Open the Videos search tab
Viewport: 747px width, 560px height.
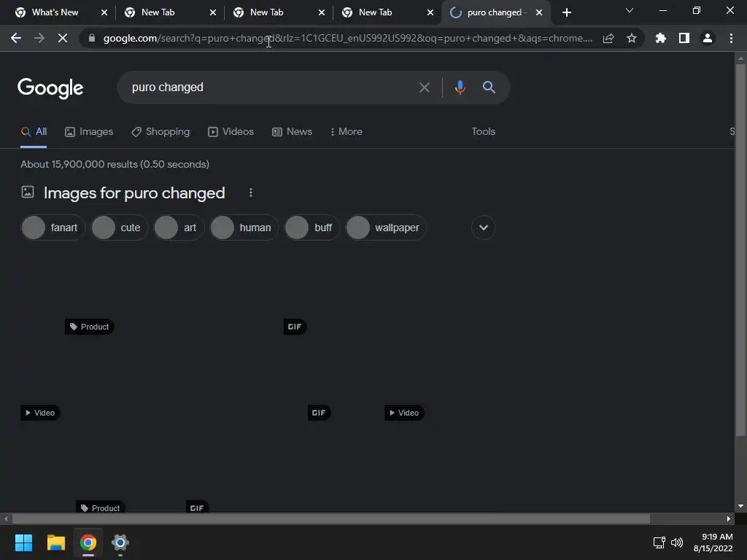(x=231, y=131)
